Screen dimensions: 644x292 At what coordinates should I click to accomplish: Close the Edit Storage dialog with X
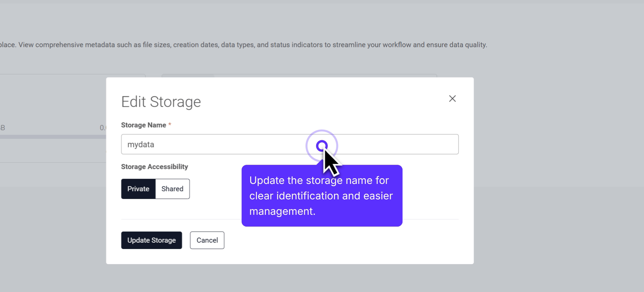[452, 99]
